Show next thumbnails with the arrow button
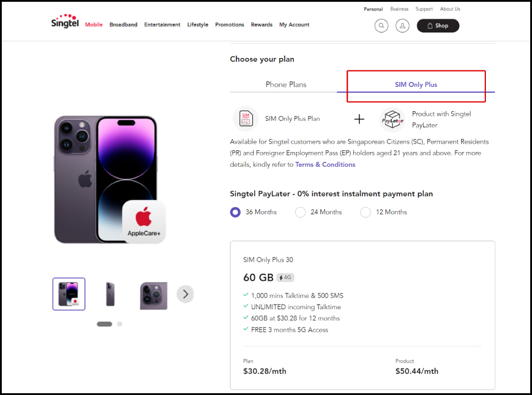This screenshot has height=395, width=532. pos(185,294)
